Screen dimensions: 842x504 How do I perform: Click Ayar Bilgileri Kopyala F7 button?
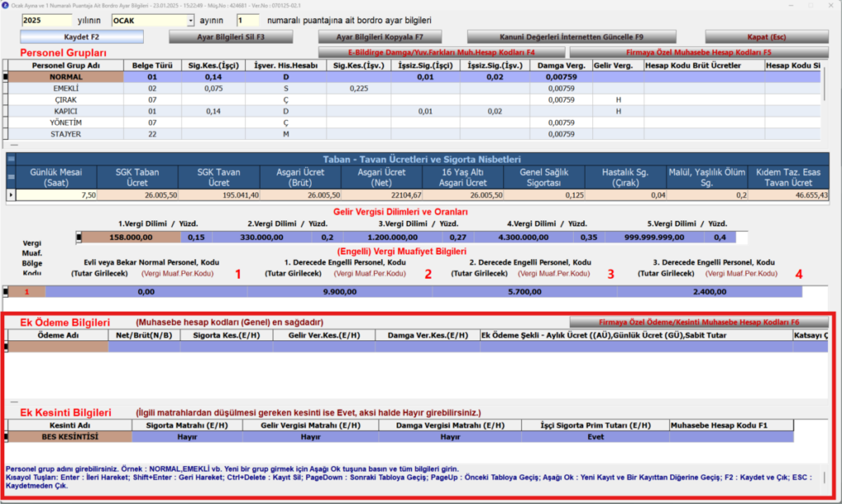click(x=380, y=36)
